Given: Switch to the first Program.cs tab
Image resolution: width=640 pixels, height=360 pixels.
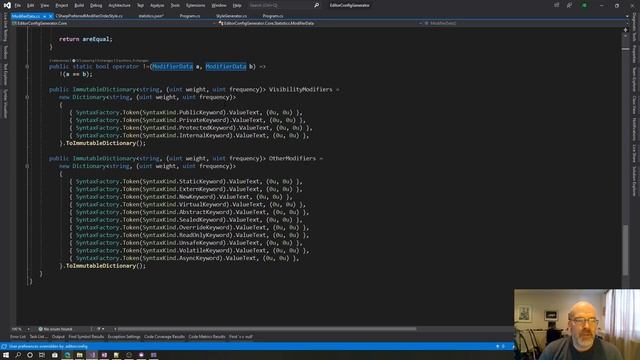Looking at the screenshot, I should click(x=190, y=16).
